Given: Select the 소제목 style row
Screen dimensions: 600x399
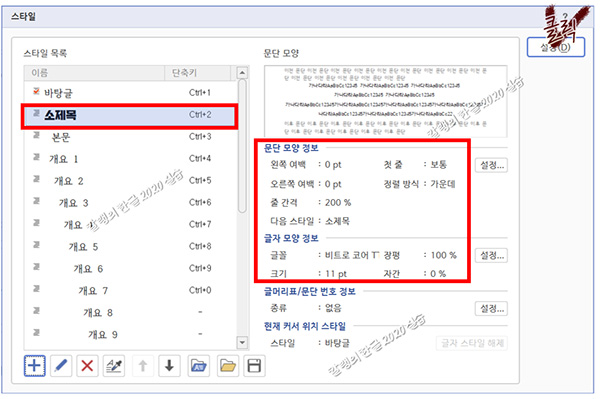Looking at the screenshot, I should click(130, 115).
